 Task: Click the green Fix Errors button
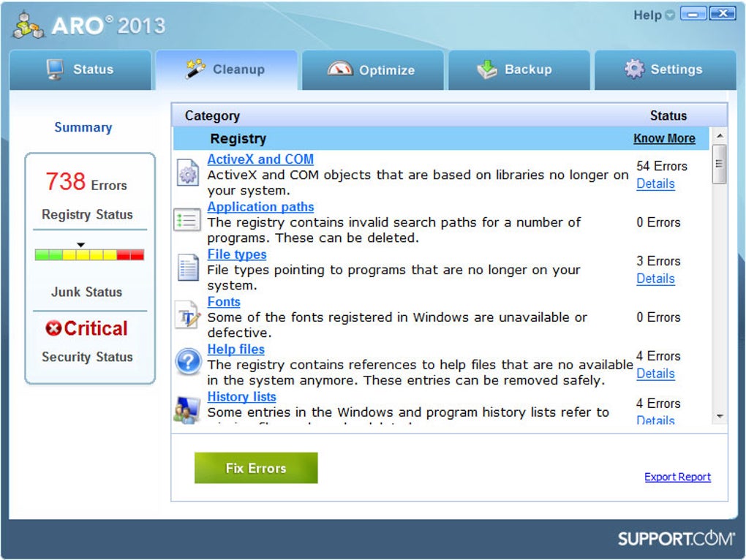coord(256,468)
